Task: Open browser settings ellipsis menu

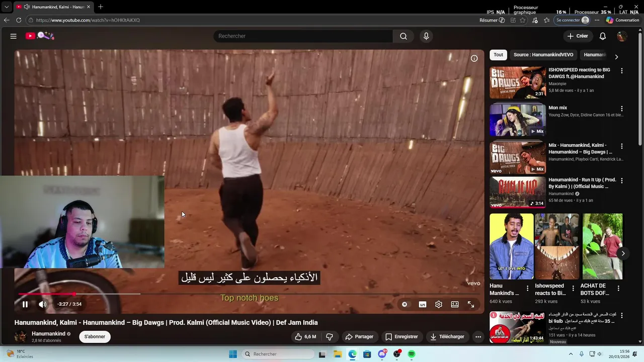Action: click(x=597, y=20)
